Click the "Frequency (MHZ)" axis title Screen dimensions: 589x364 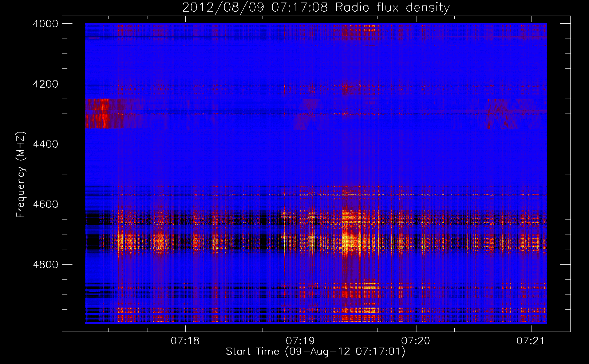point(21,175)
